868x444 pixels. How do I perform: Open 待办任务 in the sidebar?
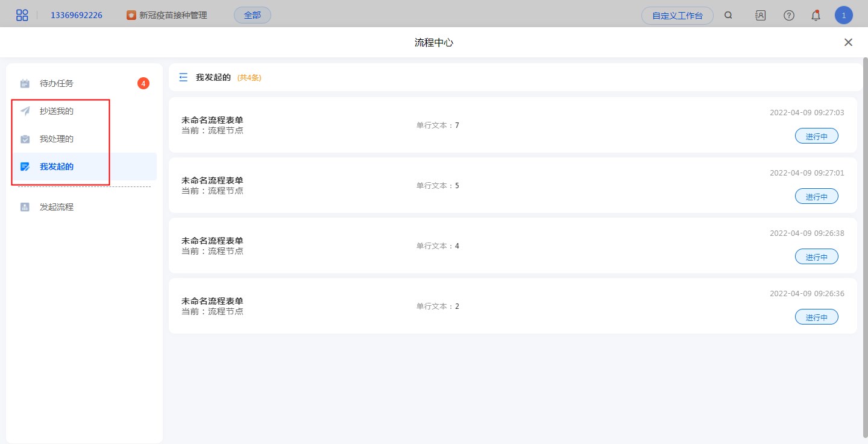tap(57, 83)
